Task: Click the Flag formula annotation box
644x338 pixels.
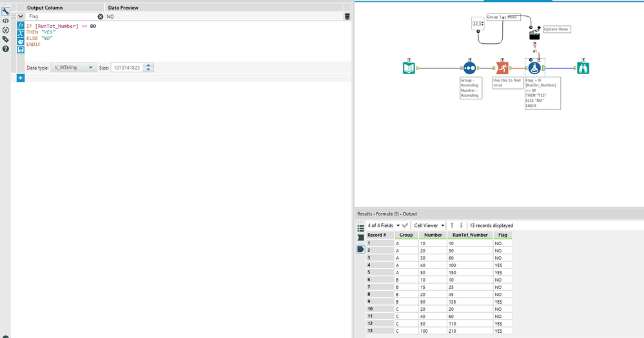Action: tap(543, 93)
